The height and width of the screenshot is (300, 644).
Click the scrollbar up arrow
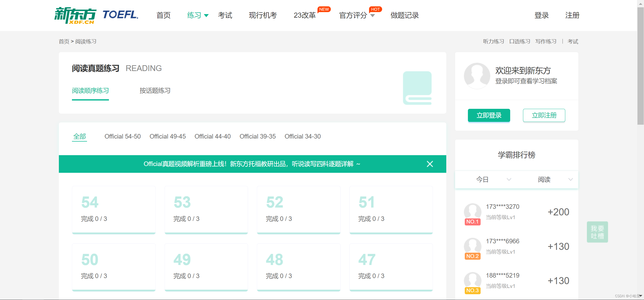click(640, 4)
